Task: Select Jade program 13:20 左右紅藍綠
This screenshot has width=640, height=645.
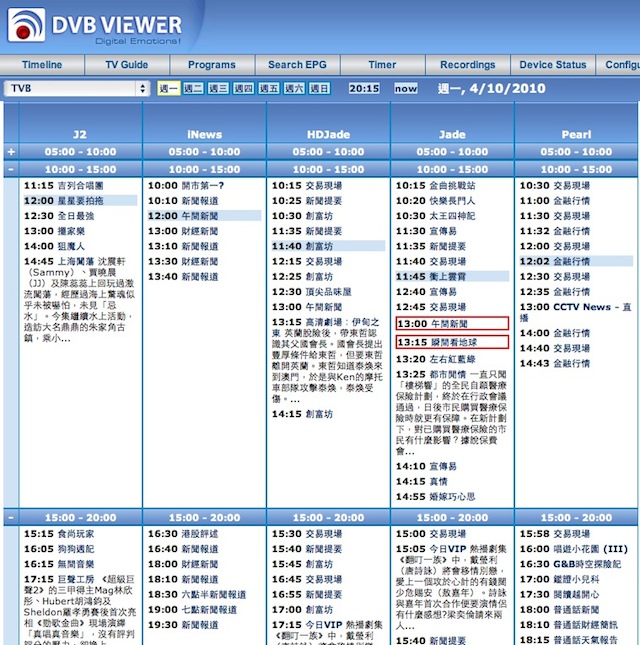Action: 436,360
